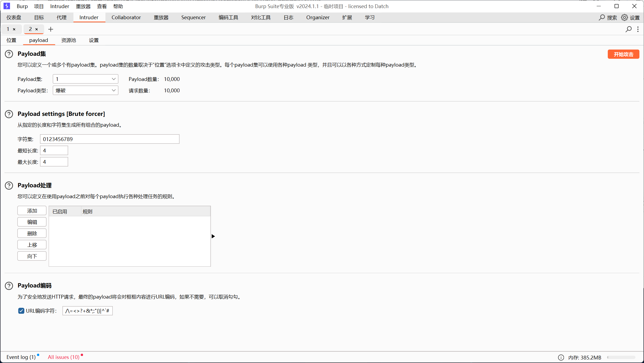Click the Burp Suite logo icon

(7, 6)
